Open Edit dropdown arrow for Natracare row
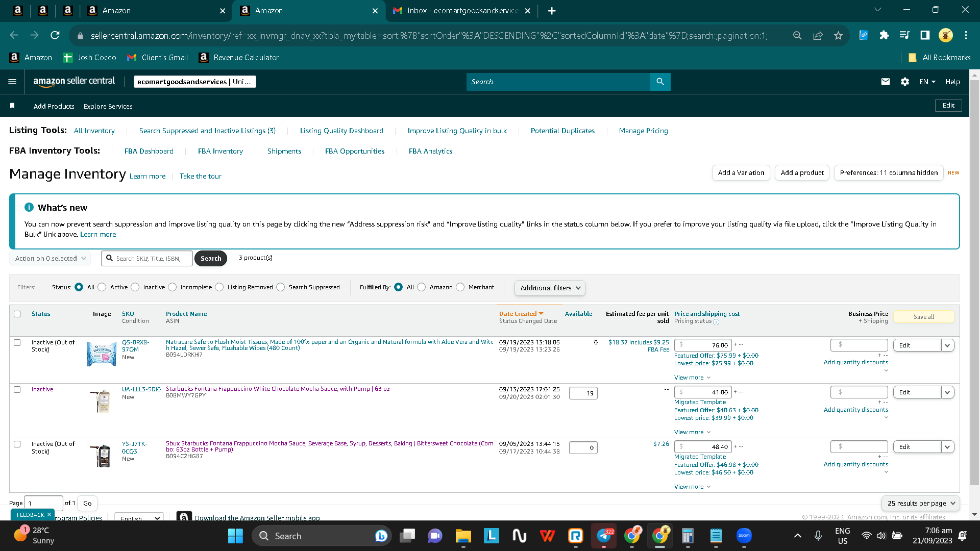Image resolution: width=980 pixels, height=551 pixels. click(947, 345)
